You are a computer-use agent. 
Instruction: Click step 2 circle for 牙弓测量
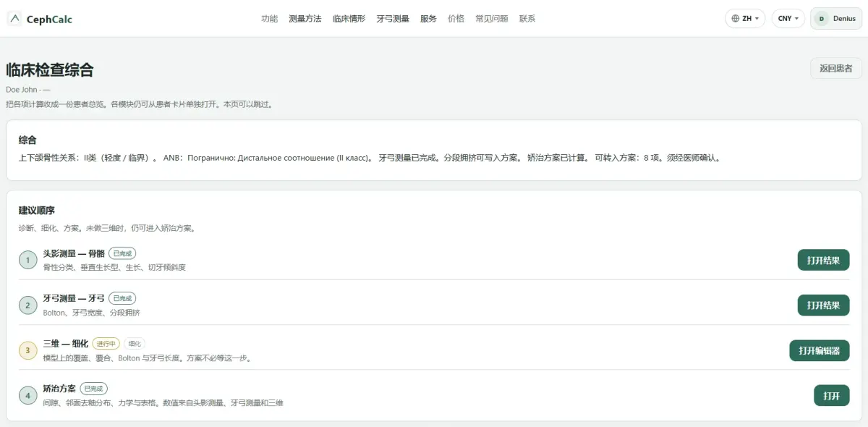click(x=27, y=305)
